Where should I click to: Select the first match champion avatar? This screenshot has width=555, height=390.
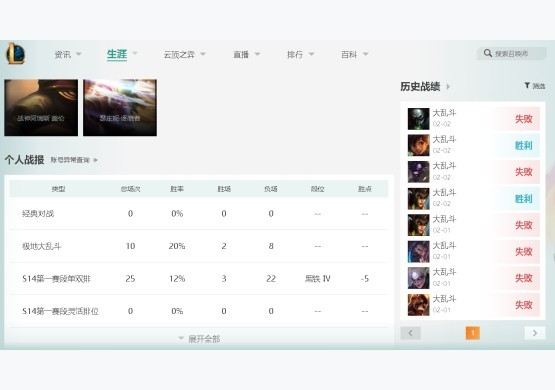click(418, 119)
